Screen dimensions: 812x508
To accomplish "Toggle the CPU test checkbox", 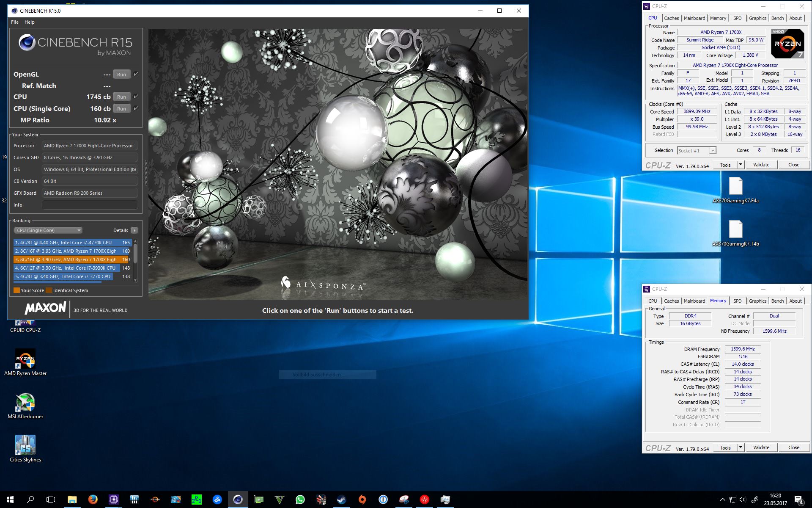I will pos(136,97).
